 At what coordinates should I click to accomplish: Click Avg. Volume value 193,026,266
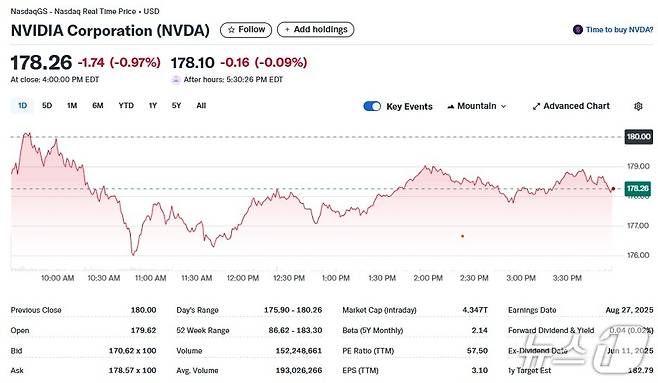pyautogui.click(x=299, y=370)
